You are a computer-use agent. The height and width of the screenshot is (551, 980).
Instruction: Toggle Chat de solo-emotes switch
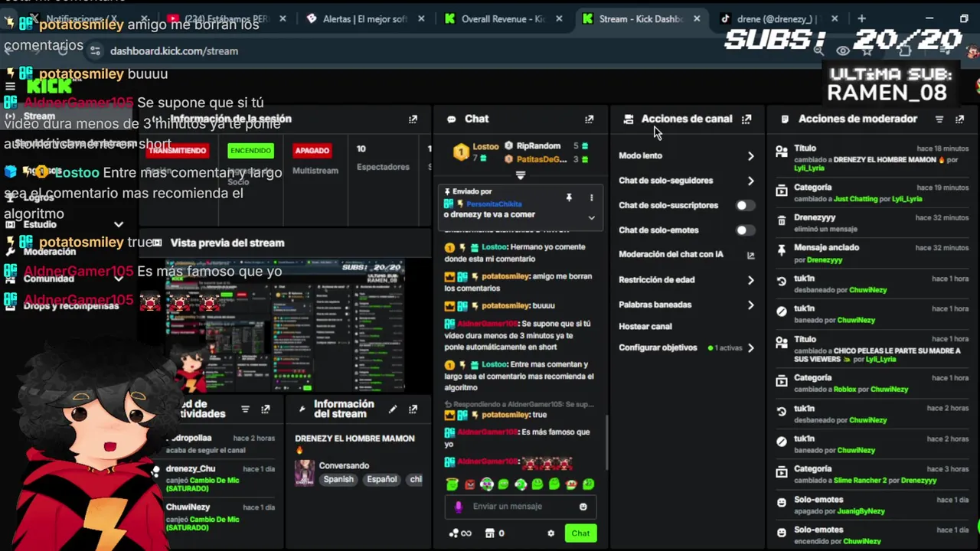click(744, 230)
